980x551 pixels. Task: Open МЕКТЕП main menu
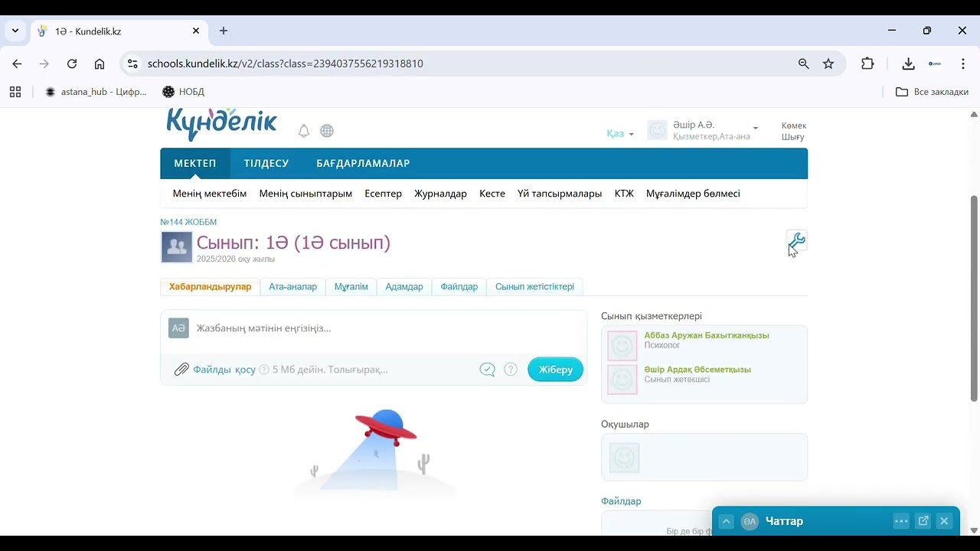coord(195,164)
